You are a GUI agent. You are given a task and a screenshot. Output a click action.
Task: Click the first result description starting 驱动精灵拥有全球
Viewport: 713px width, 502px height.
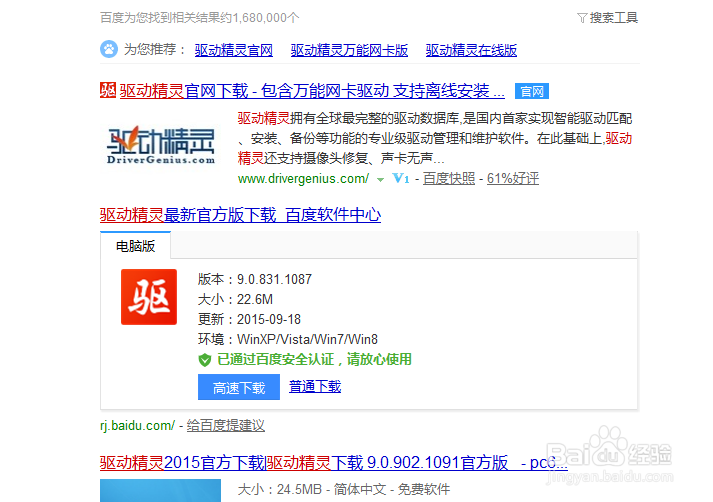(x=435, y=138)
